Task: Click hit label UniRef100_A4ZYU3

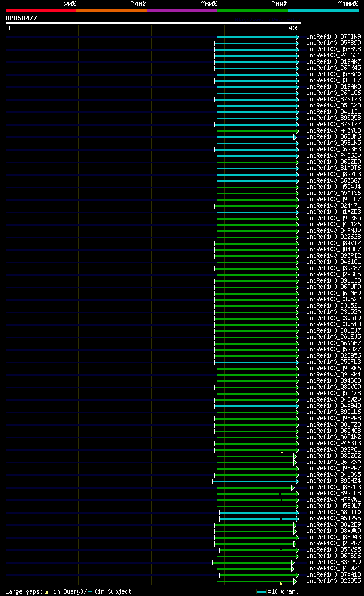Action: point(334,131)
